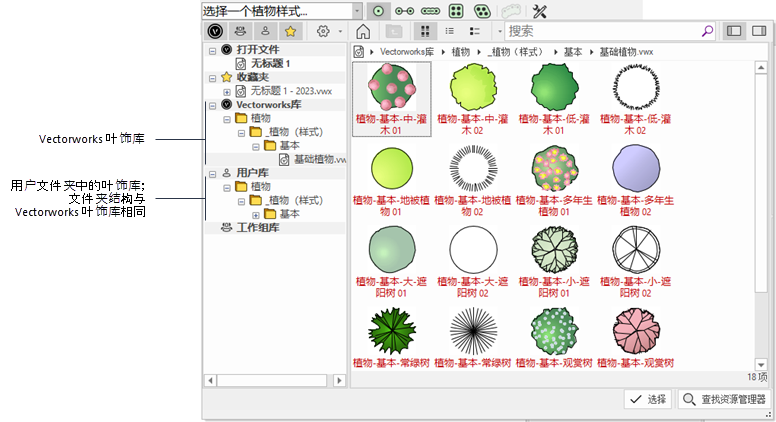Select 植物-基本-地被植物 01 thumbnail
The image size is (776, 422).
pyautogui.click(x=391, y=181)
